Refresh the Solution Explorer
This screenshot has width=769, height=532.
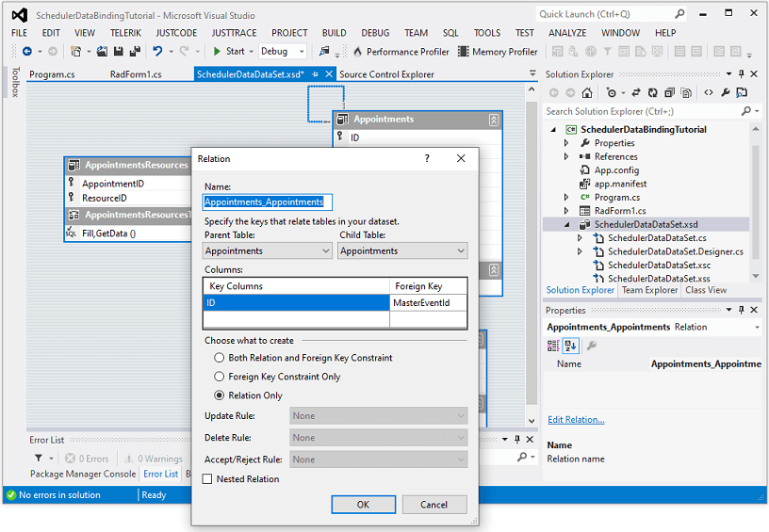[653, 92]
